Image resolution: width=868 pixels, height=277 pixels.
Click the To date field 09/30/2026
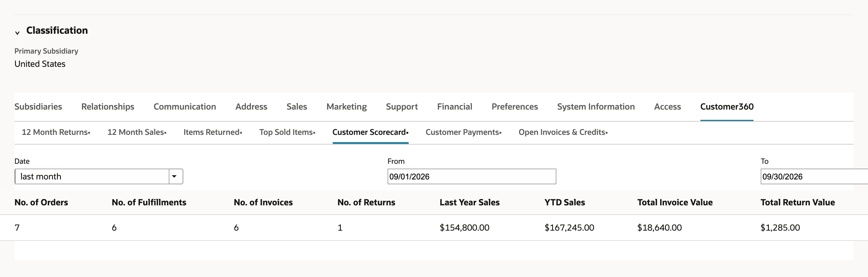coord(814,176)
